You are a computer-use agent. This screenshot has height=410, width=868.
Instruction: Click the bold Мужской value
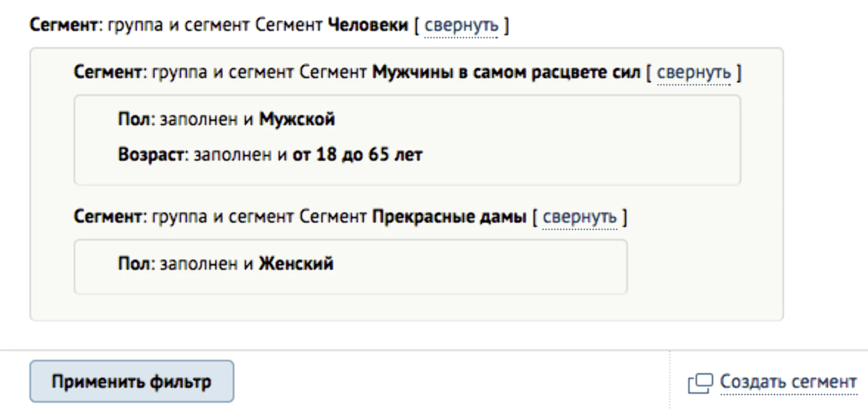[x=297, y=119]
